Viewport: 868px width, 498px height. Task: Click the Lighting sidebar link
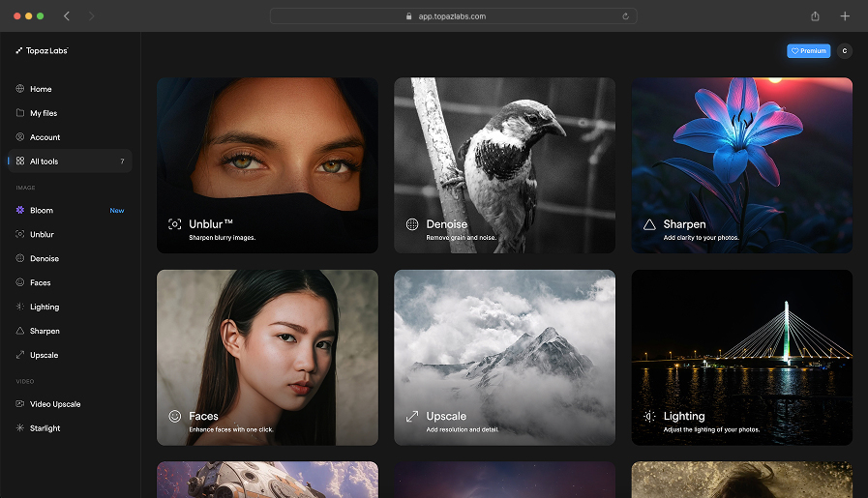(x=70, y=307)
